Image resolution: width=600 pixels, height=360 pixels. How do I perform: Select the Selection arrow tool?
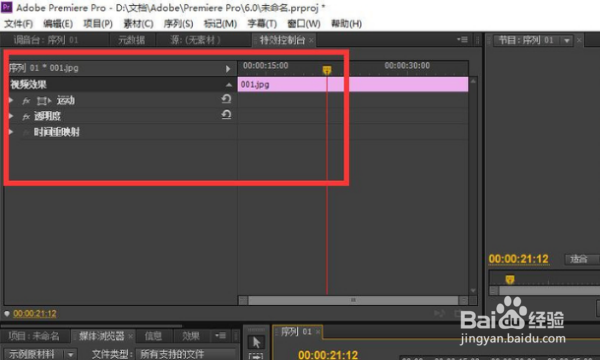pyautogui.click(x=256, y=342)
